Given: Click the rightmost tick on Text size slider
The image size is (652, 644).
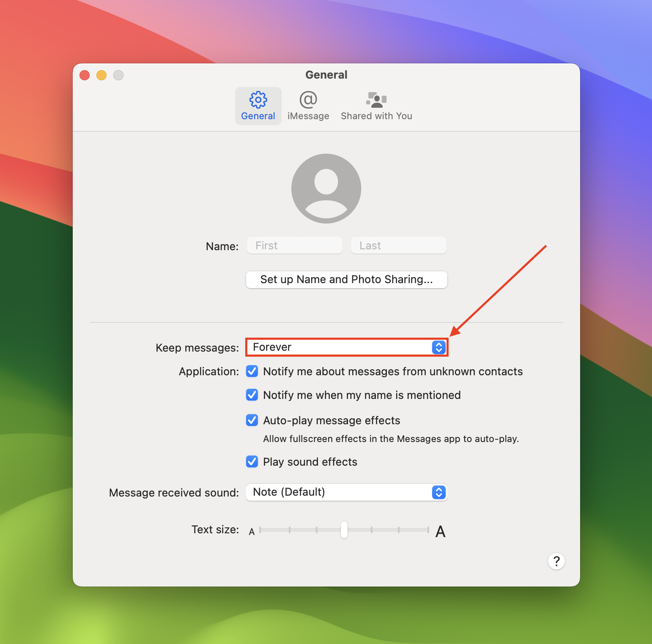Looking at the screenshot, I should [428, 530].
